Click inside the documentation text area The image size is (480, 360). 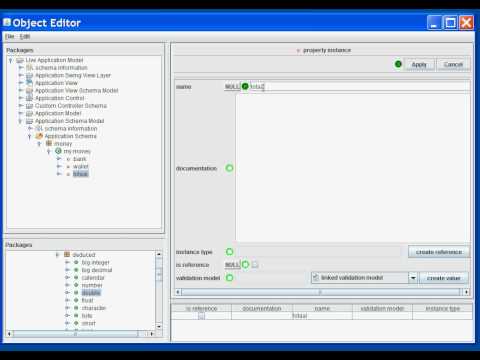pos(353,168)
